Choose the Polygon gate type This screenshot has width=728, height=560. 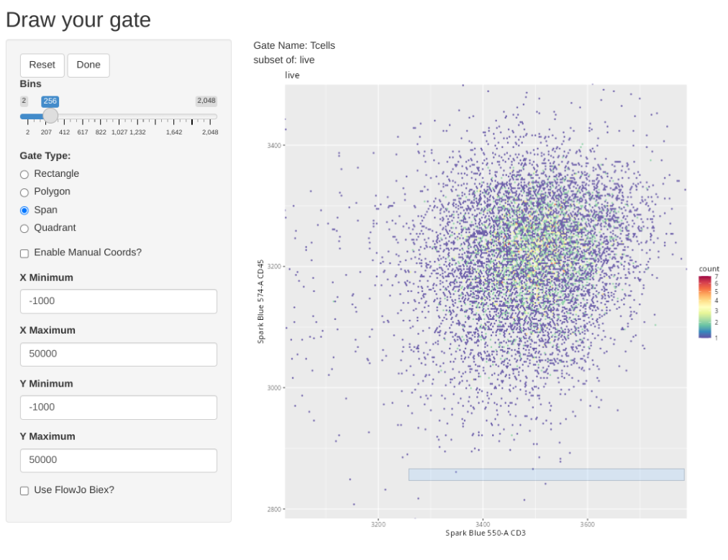coord(24,192)
